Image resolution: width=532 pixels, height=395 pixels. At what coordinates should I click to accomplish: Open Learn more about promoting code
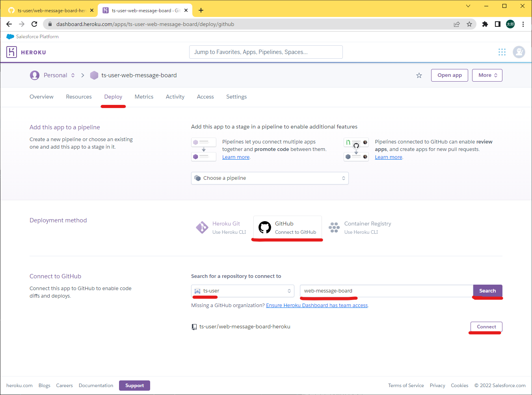click(x=236, y=157)
